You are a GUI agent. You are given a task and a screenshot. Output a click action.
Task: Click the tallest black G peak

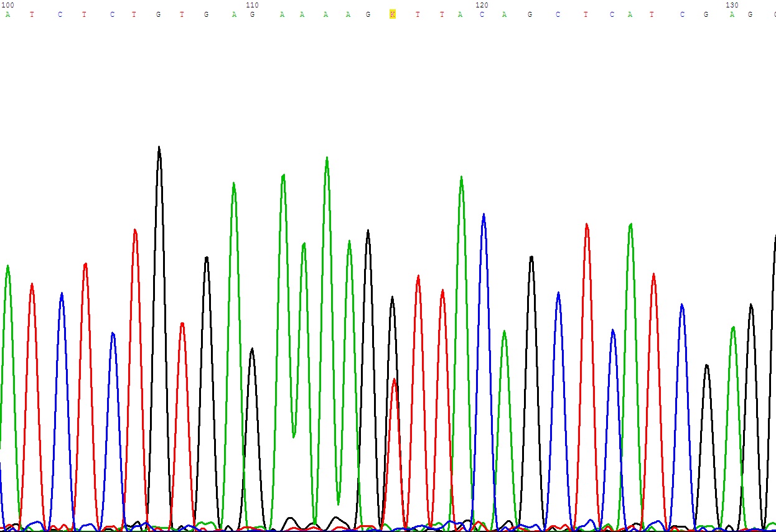(159, 149)
